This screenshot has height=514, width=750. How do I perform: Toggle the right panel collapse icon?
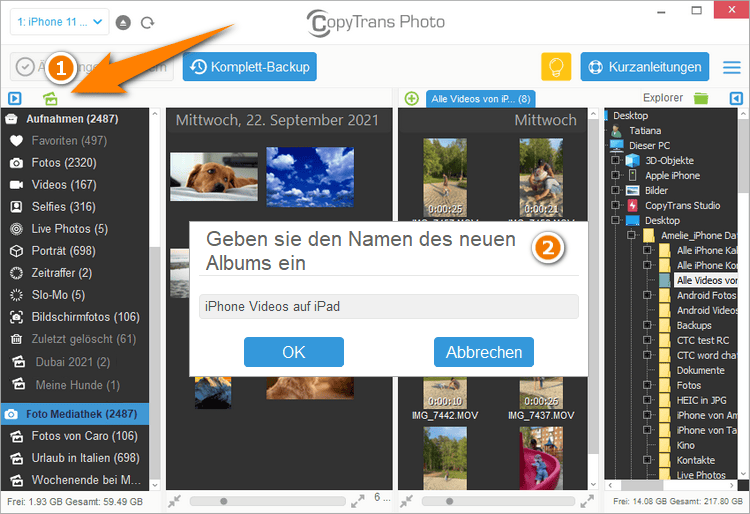(x=736, y=98)
